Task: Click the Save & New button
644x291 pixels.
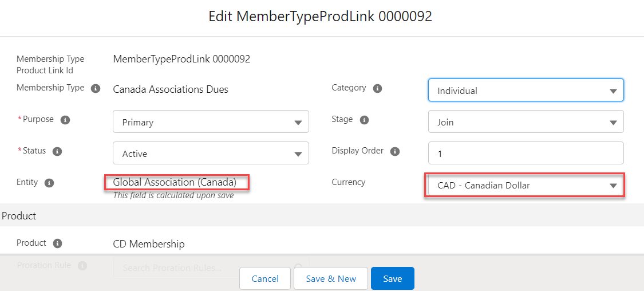Action: (x=331, y=278)
